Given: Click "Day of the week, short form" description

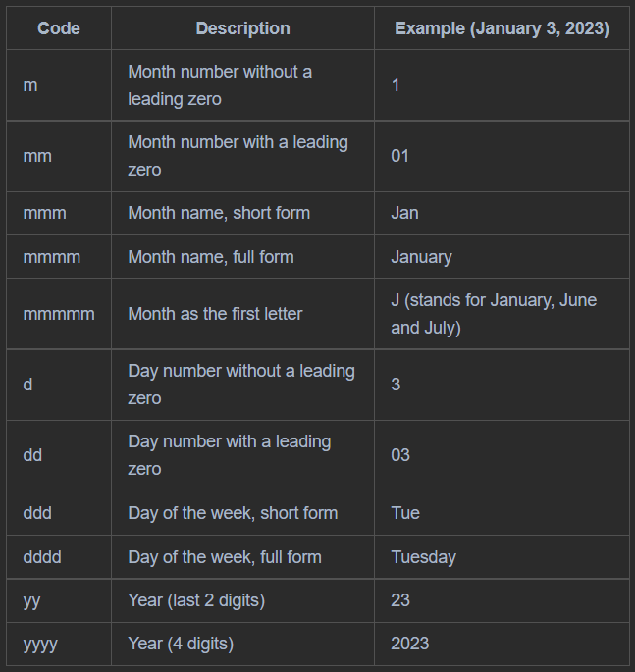Looking at the screenshot, I should 233,513.
